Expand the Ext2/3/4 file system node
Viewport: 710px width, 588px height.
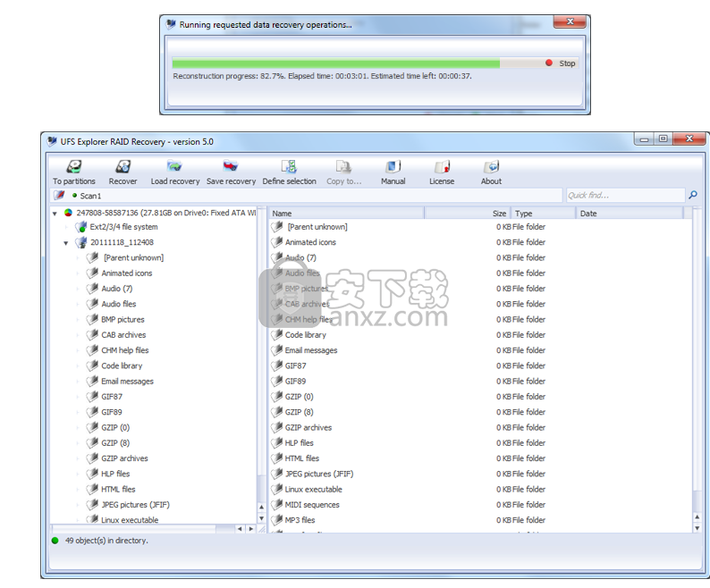coord(66,227)
